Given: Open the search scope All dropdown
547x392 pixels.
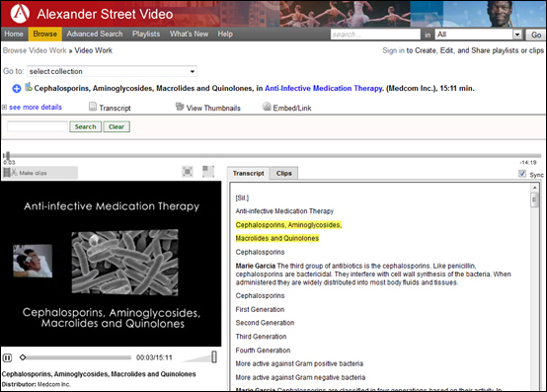Looking at the screenshot, I should pyautogui.click(x=479, y=35).
